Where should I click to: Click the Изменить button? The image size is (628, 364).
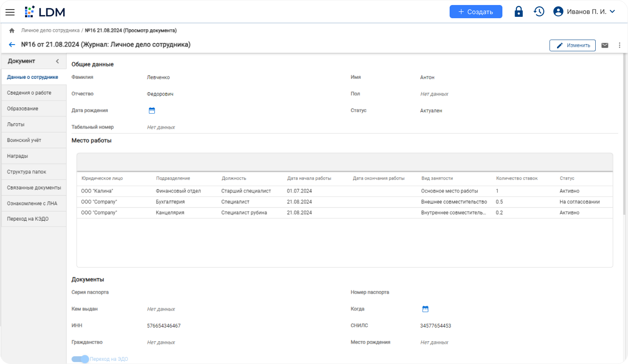coord(572,45)
